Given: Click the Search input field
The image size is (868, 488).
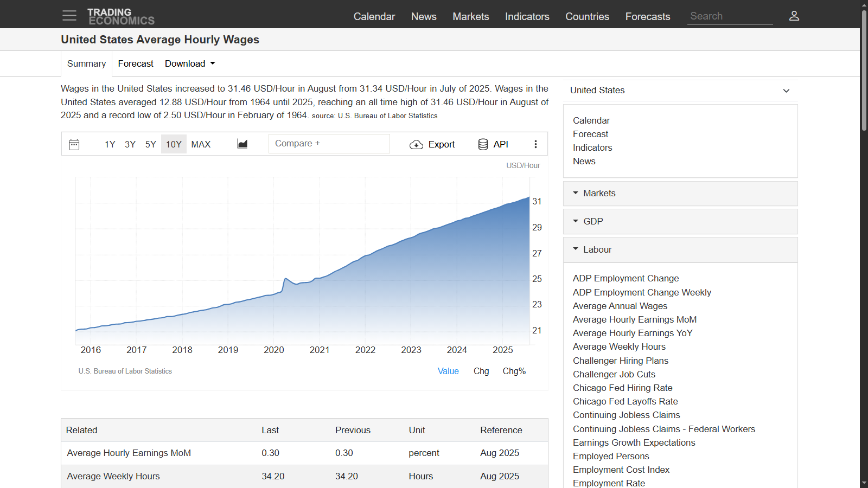Looking at the screenshot, I should (730, 16).
